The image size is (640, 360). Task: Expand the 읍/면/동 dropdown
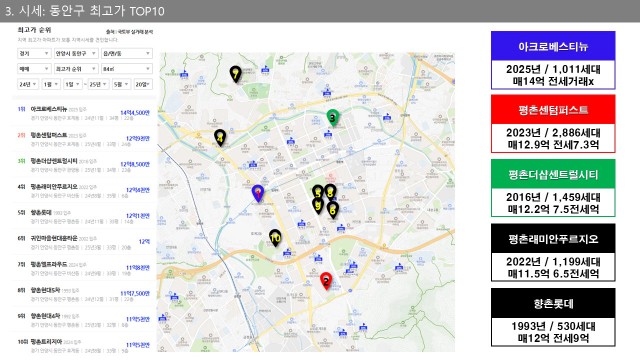(127, 53)
